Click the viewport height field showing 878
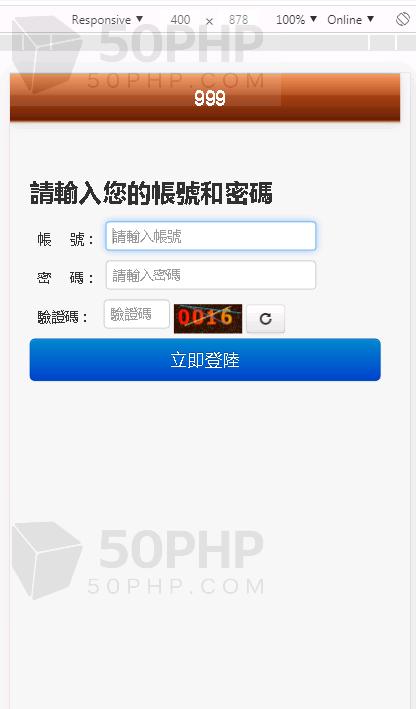Viewport: 416px width, 709px height. [238, 19]
